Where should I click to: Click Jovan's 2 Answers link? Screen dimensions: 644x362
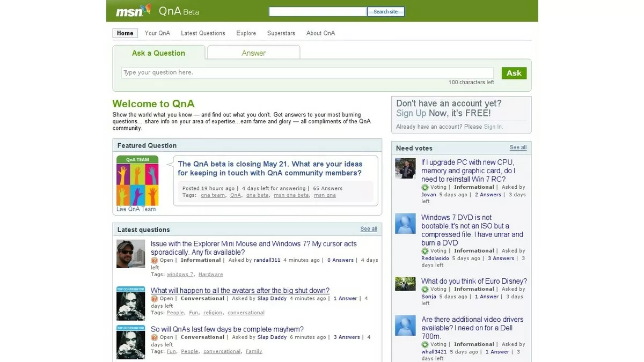pyautogui.click(x=488, y=195)
